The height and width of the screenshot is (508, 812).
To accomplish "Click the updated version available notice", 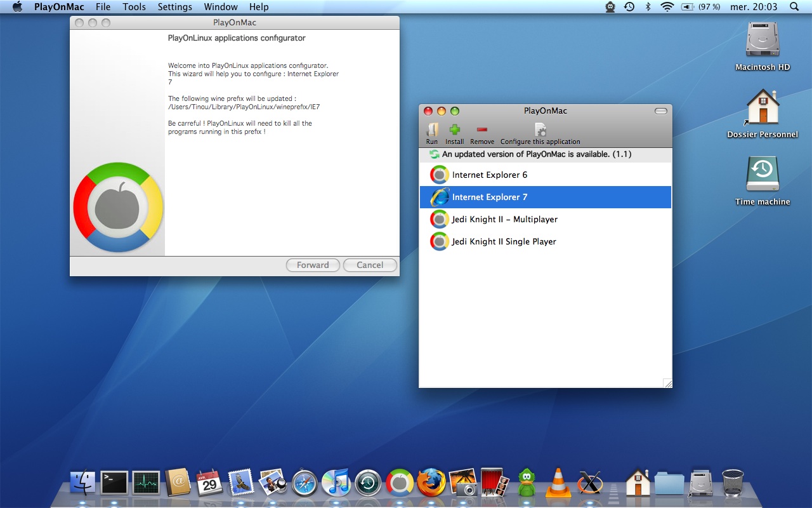I will click(x=537, y=154).
